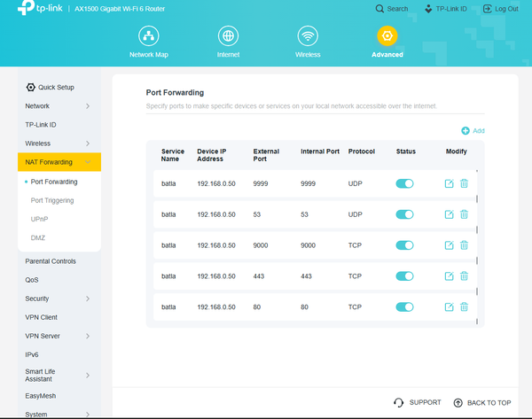Expand the VPN Server menu
The width and height of the screenshot is (532, 419).
[87, 337]
